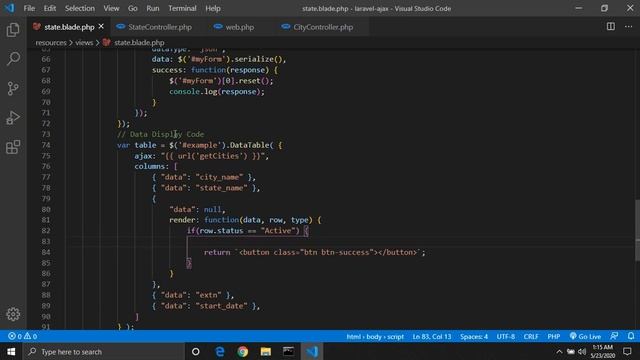Select the state.blade.php tab
The width and height of the screenshot is (640, 360).
coord(69,27)
